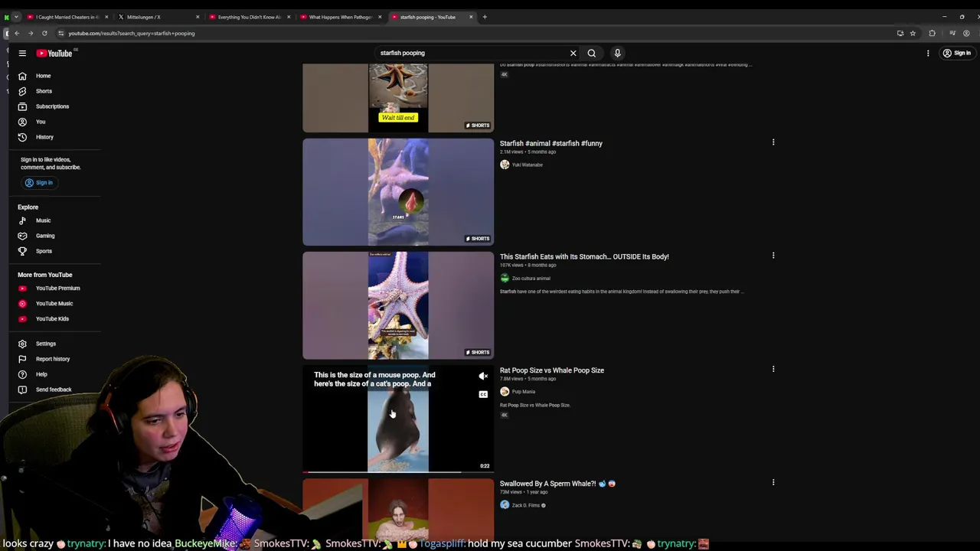Open Zoo cultura animal channel name

(531, 279)
